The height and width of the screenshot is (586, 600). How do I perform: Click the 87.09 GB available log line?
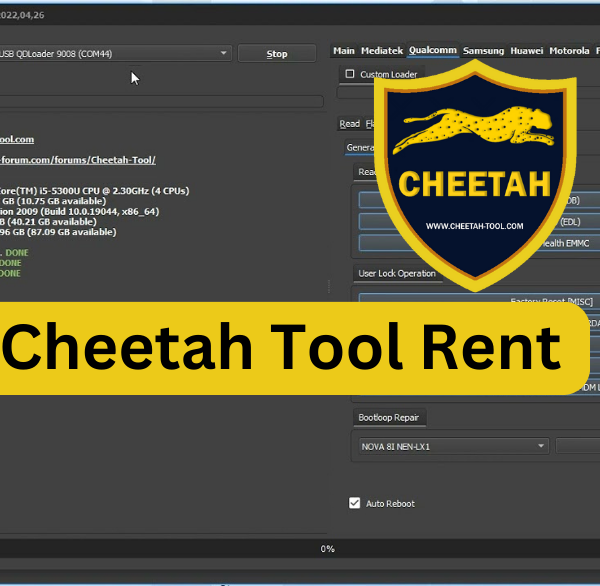58,232
